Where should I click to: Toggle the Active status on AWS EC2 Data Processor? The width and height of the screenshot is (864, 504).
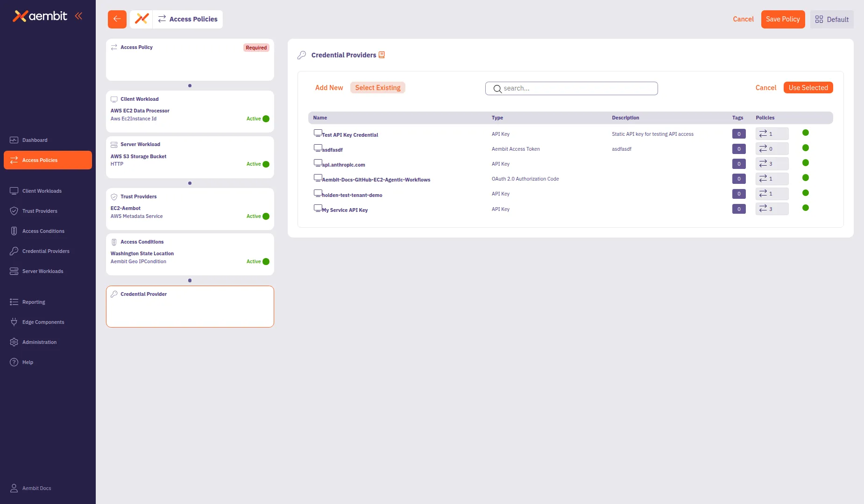265,119
